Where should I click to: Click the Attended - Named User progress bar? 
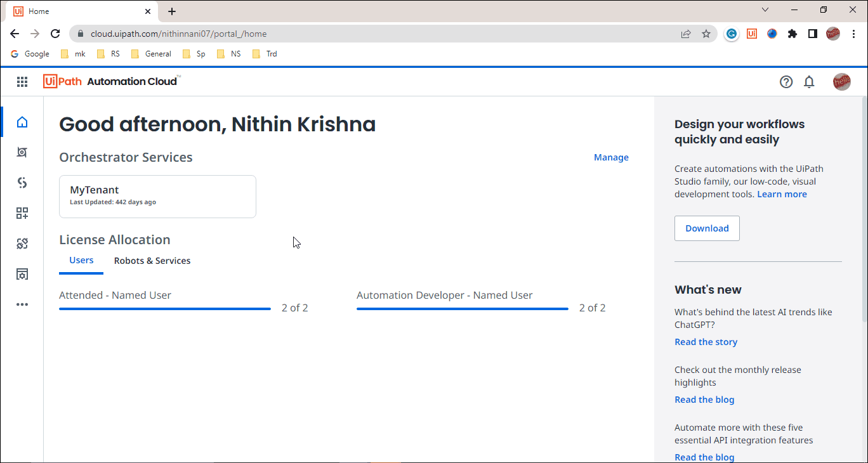pyautogui.click(x=165, y=309)
